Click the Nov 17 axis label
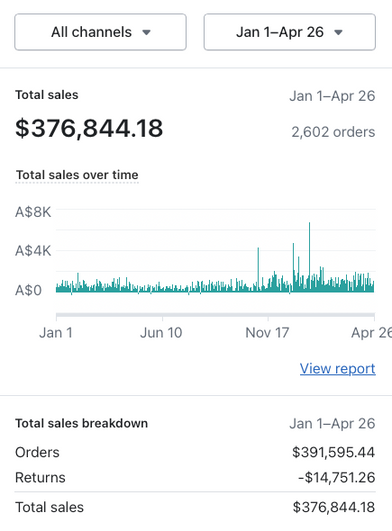Image resolution: width=392 pixels, height=531 pixels. [267, 333]
